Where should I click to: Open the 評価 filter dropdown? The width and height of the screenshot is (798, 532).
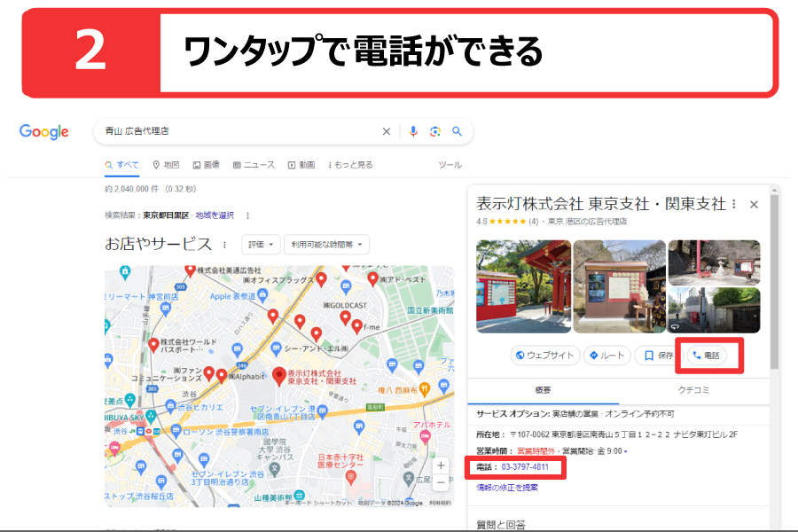point(261,245)
